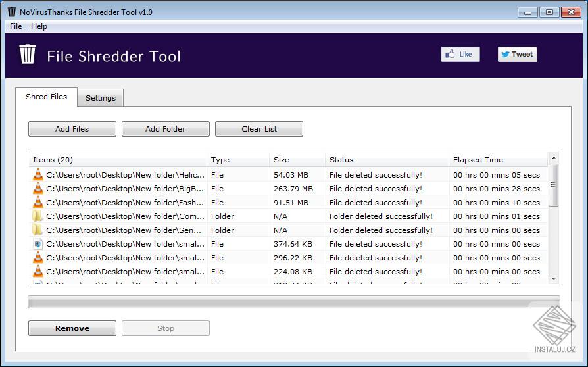The height and width of the screenshot is (367, 588).
Task: Click the folder icon of the Com... row
Action: (37, 216)
